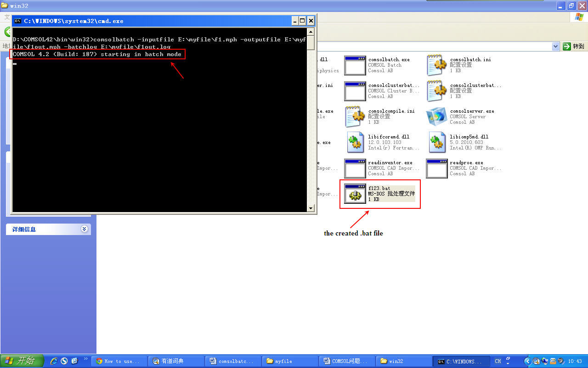
Task: Click the cmd window scroll up arrow
Action: pyautogui.click(x=311, y=32)
